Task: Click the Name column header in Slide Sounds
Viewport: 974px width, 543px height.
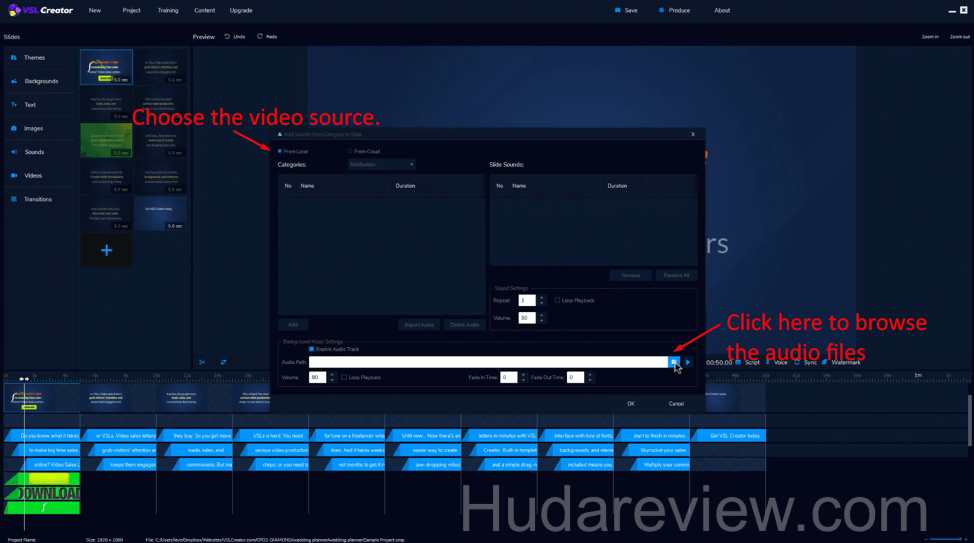Action: pos(519,186)
